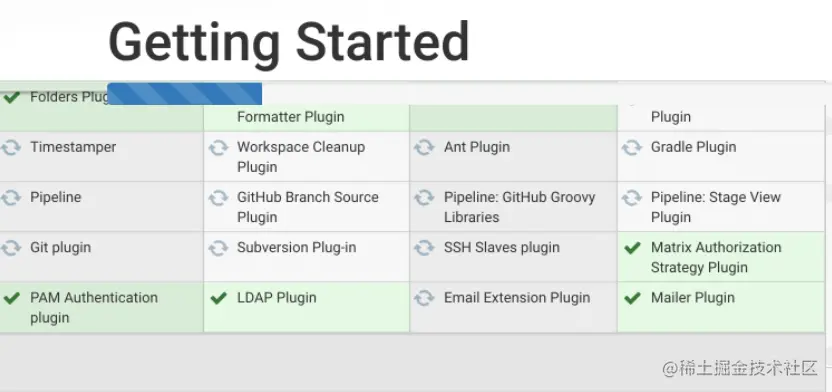
Task: Select the Formatter Plugin text cell
Action: [x=307, y=117]
